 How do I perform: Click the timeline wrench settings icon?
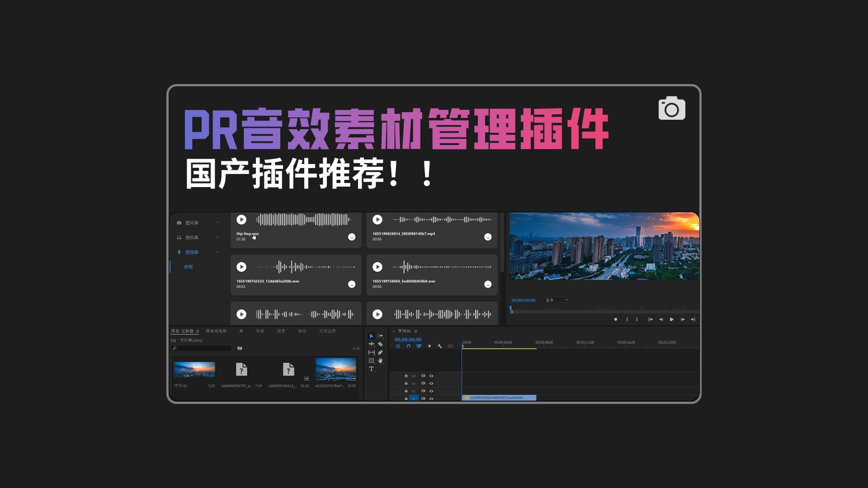pos(439,346)
